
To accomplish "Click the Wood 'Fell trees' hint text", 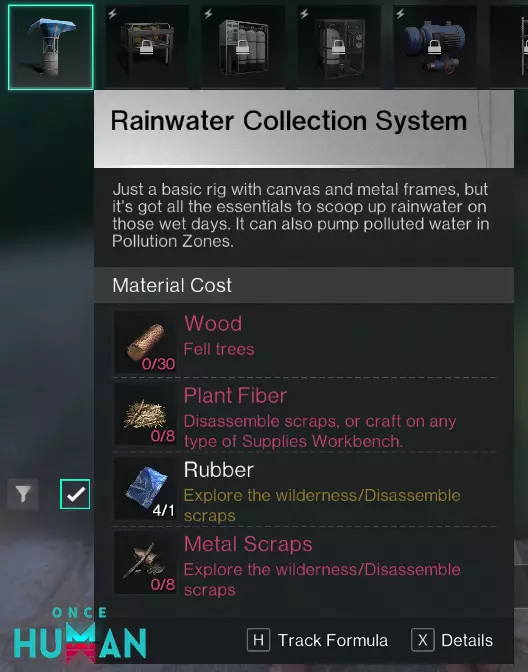I will click(x=219, y=349).
